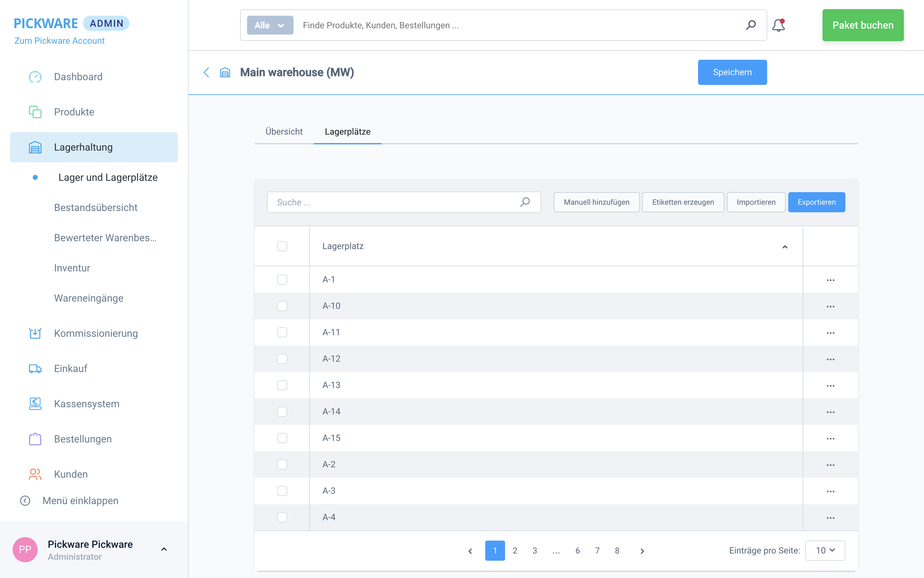
Task: Collapse the menu with Menü einklappen icon
Action: pos(25,500)
